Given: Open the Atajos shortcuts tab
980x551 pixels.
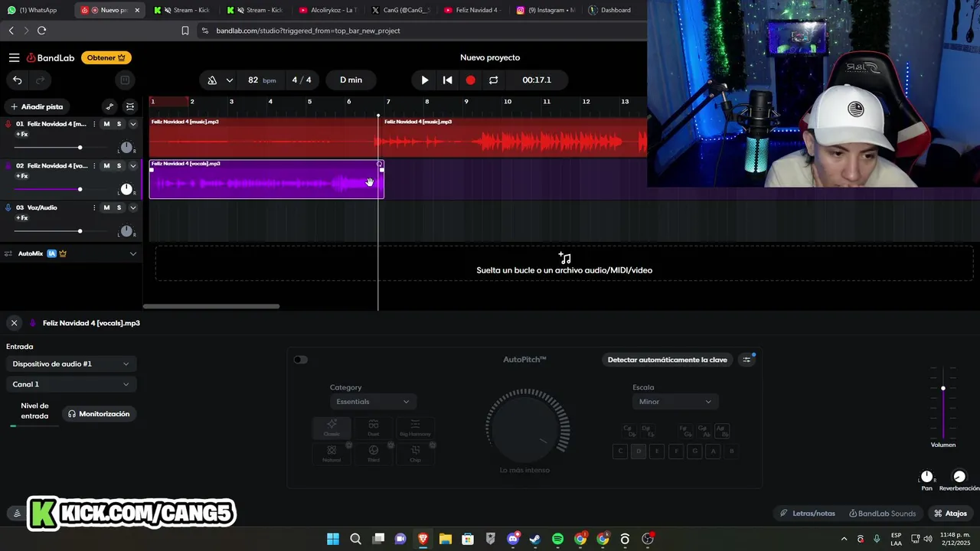Looking at the screenshot, I should (951, 514).
